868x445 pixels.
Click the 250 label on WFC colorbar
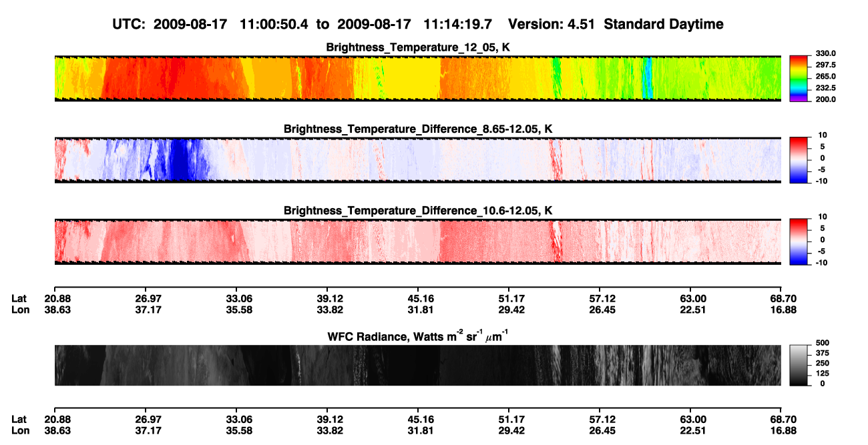click(823, 363)
